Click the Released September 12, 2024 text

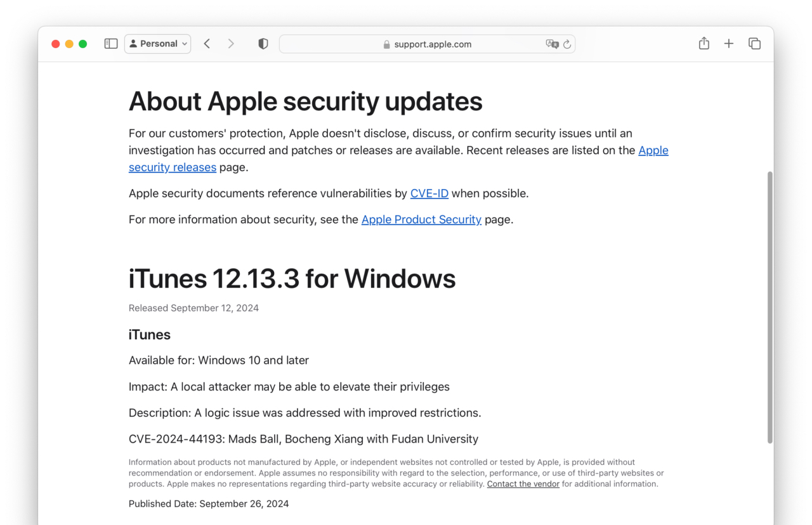point(193,308)
